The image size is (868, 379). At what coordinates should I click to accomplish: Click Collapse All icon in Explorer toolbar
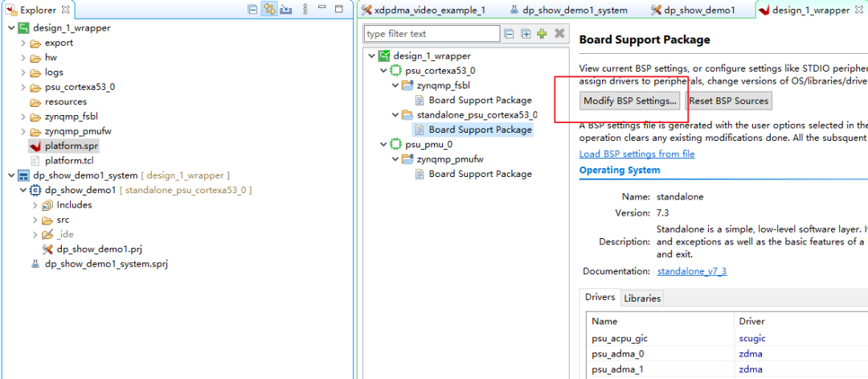252,10
